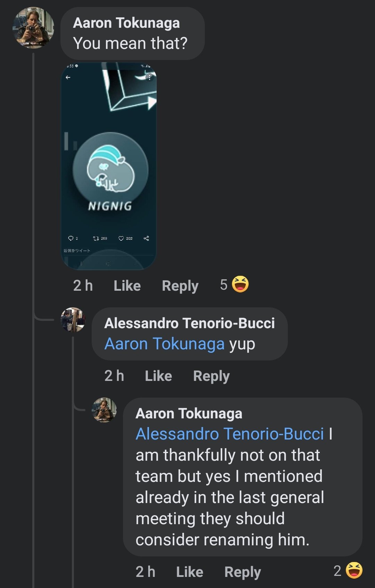Screen dimensions: 375x588
Task: Open the Alessandro Tenorio-Bucci author name
Action: 190,323
